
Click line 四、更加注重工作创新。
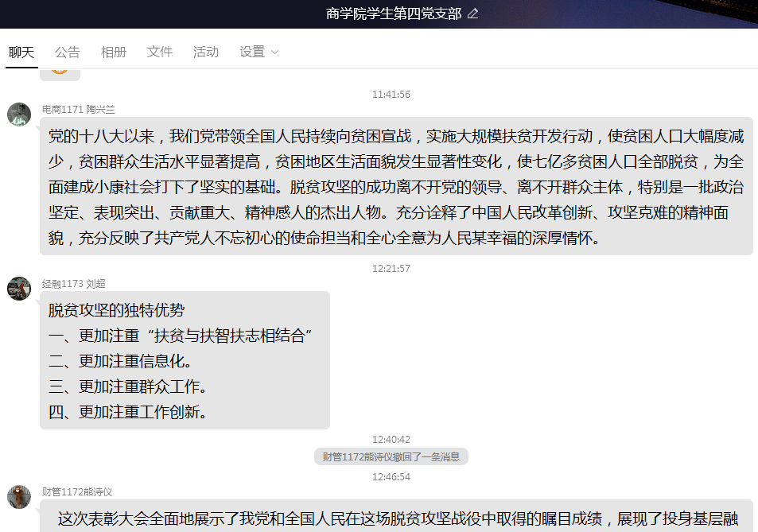coord(128,412)
